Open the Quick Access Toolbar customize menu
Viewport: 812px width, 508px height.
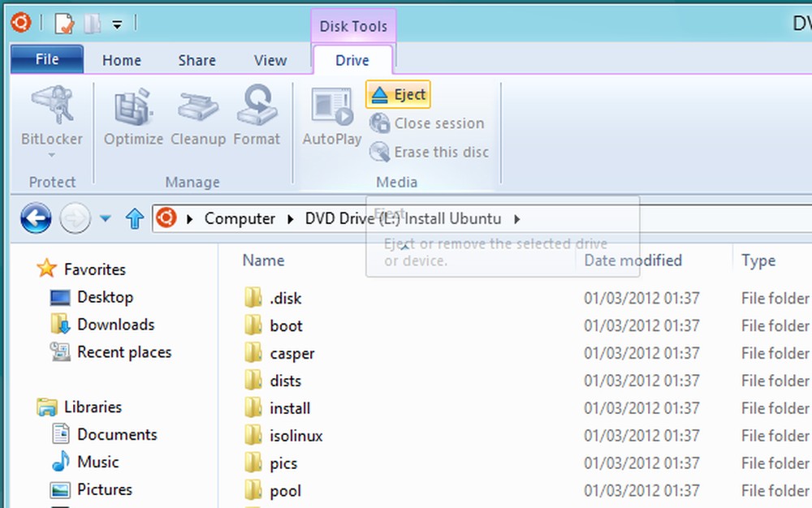(116, 23)
